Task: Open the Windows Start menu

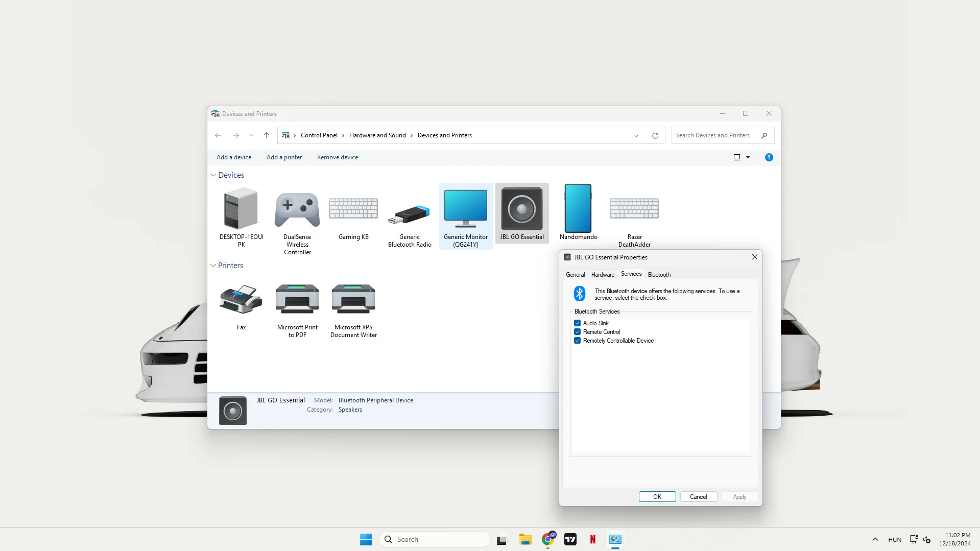Action: (366, 539)
